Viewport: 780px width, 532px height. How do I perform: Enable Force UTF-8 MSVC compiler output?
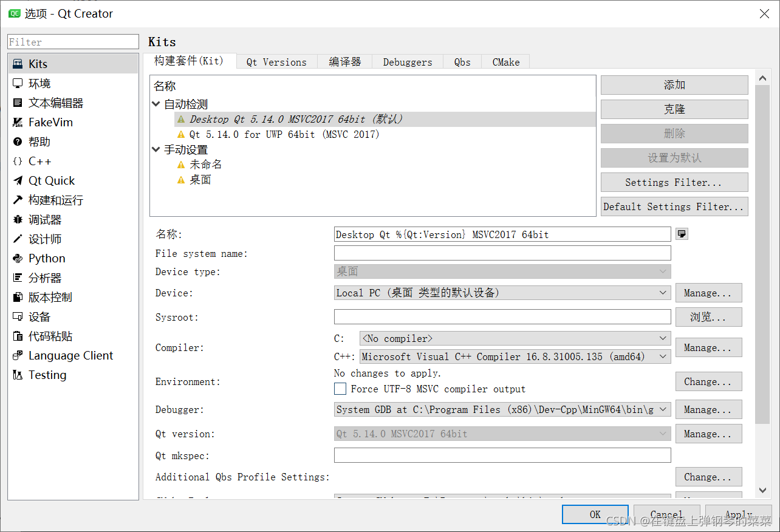[340, 389]
